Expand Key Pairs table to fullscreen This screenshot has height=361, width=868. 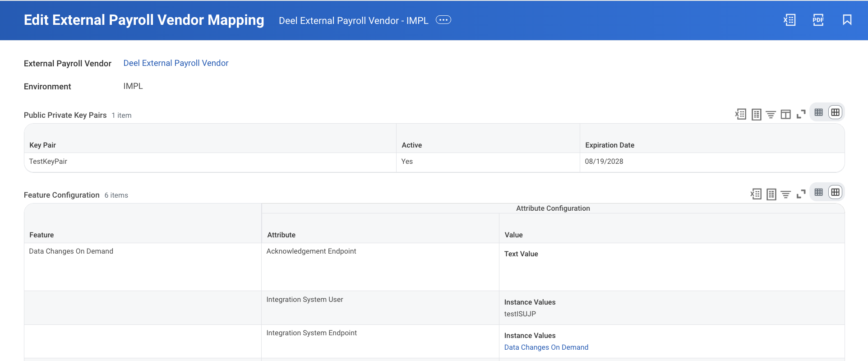tap(801, 115)
